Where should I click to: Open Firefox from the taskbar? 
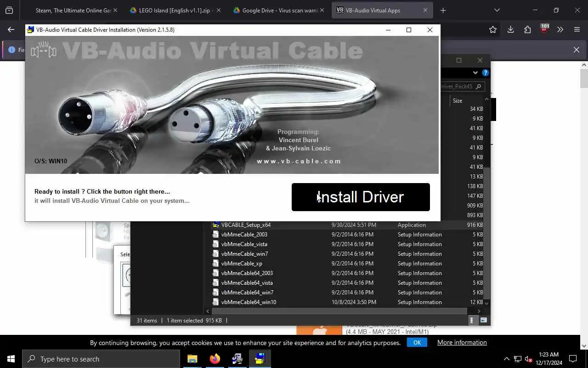[215, 359]
